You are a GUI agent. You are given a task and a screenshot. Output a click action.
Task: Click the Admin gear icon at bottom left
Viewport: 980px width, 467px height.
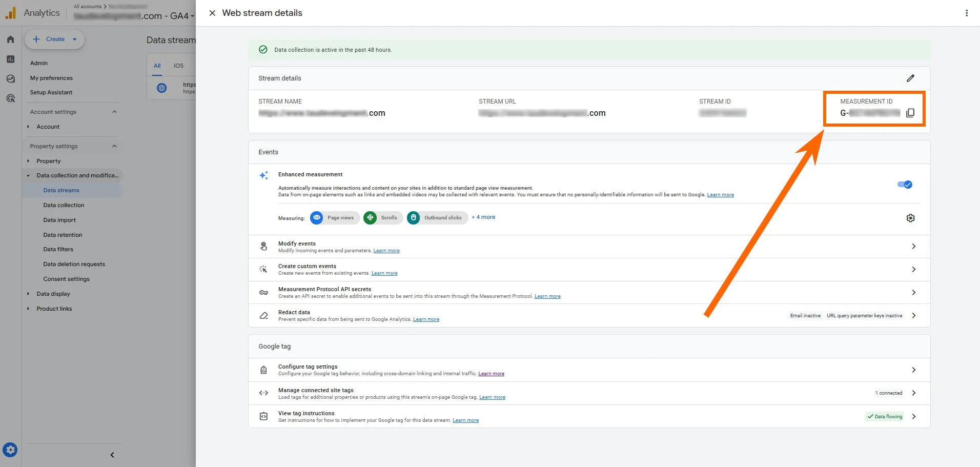[x=10, y=450]
